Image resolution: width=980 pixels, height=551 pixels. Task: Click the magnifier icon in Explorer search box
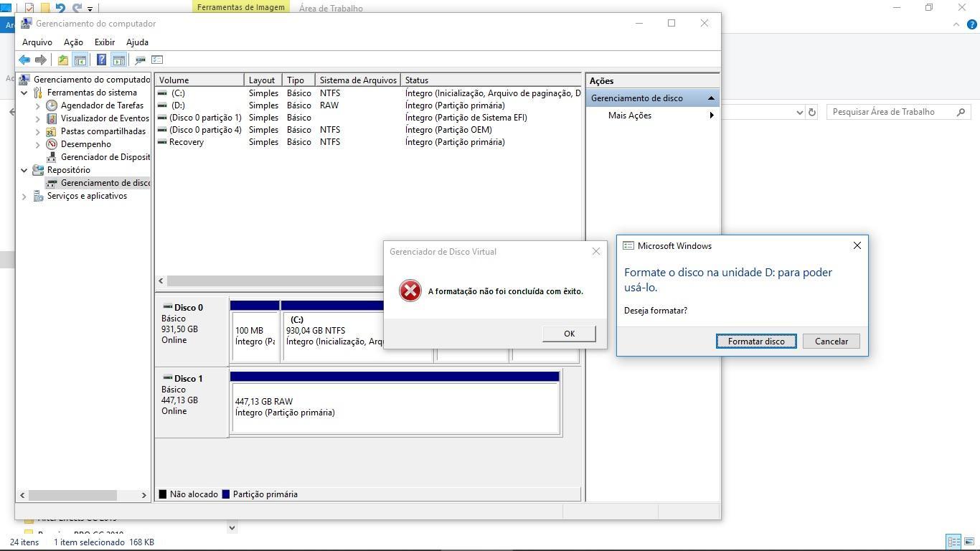[961, 112]
